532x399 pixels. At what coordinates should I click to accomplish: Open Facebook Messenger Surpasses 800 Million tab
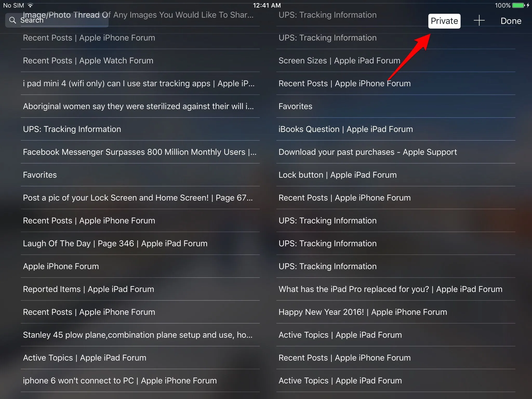[x=139, y=152]
